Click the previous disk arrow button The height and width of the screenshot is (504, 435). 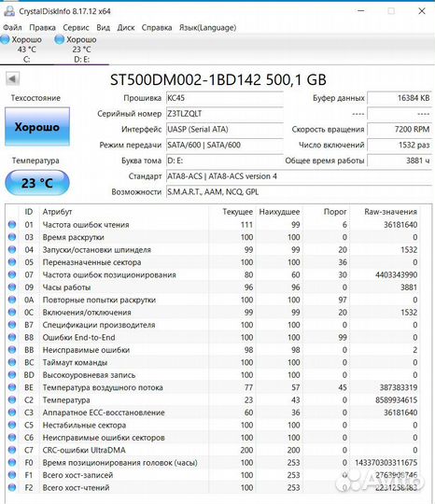coord(12,78)
